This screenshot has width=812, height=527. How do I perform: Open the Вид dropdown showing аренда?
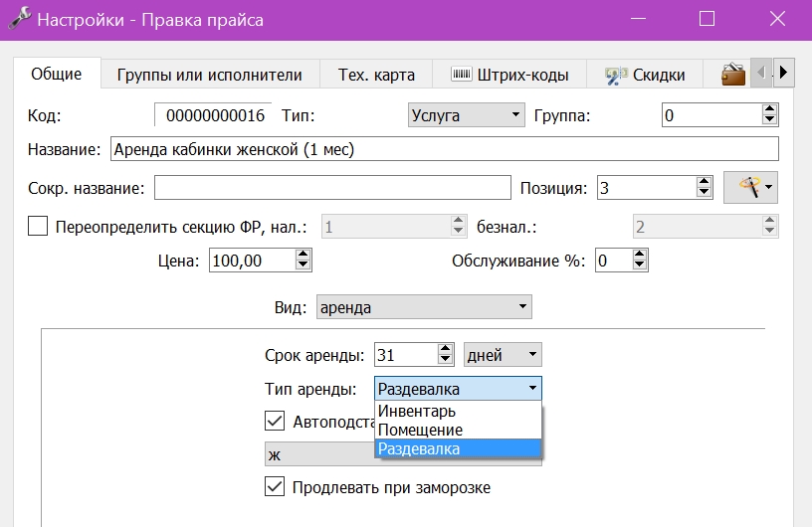pyautogui.click(x=424, y=307)
